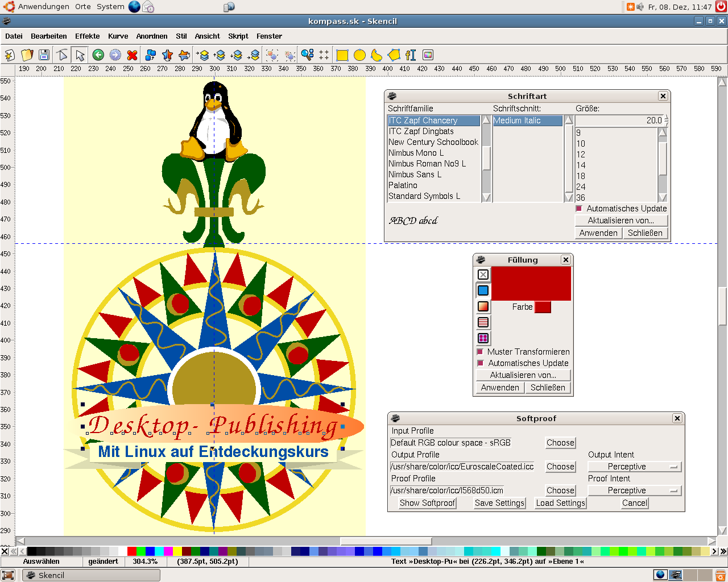Open the Proof Intent Perceptive dropdown

[634, 490]
